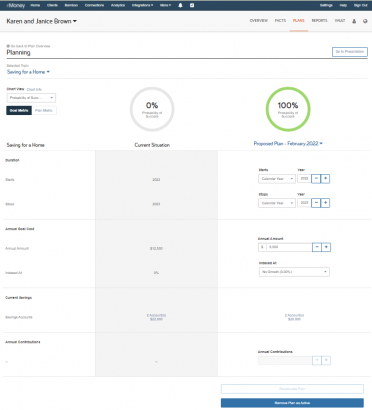Click the Starts Year input field
The width and height of the screenshot is (372, 410).
[x=304, y=179]
